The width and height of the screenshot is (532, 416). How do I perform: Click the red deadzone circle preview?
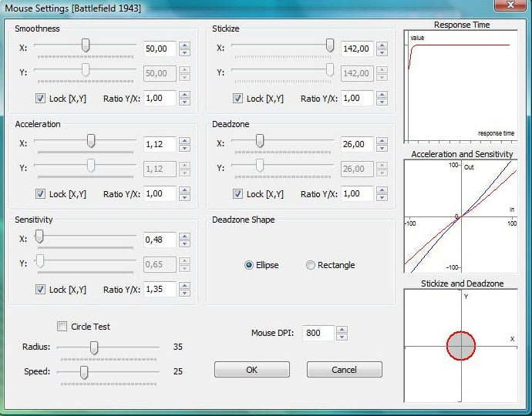point(461,345)
